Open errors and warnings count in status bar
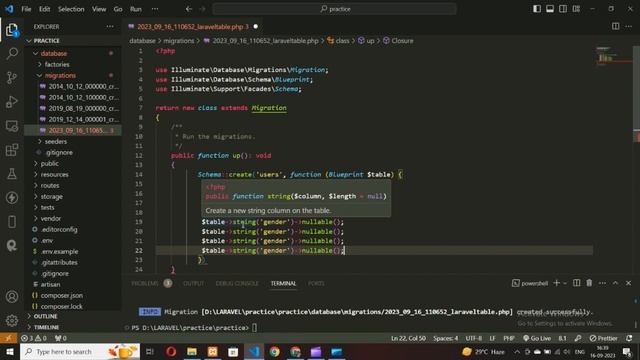The image size is (640, 360). (34, 338)
